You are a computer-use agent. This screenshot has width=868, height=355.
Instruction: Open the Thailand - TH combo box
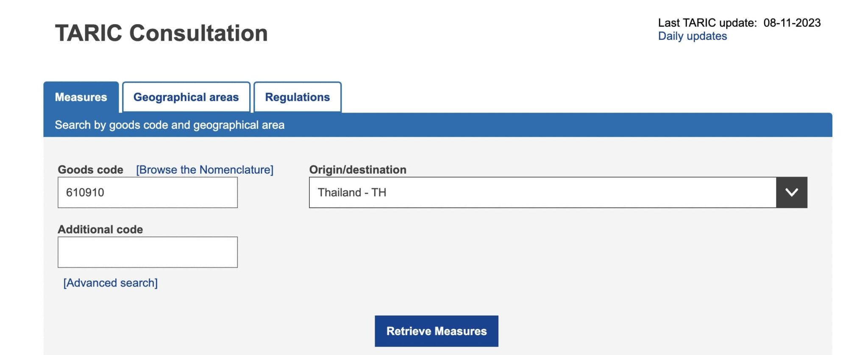click(542, 192)
